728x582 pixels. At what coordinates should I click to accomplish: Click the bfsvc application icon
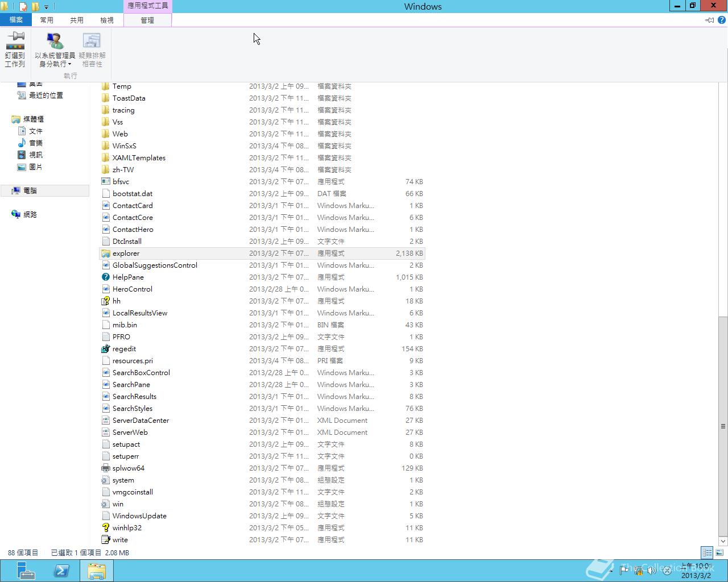105,181
